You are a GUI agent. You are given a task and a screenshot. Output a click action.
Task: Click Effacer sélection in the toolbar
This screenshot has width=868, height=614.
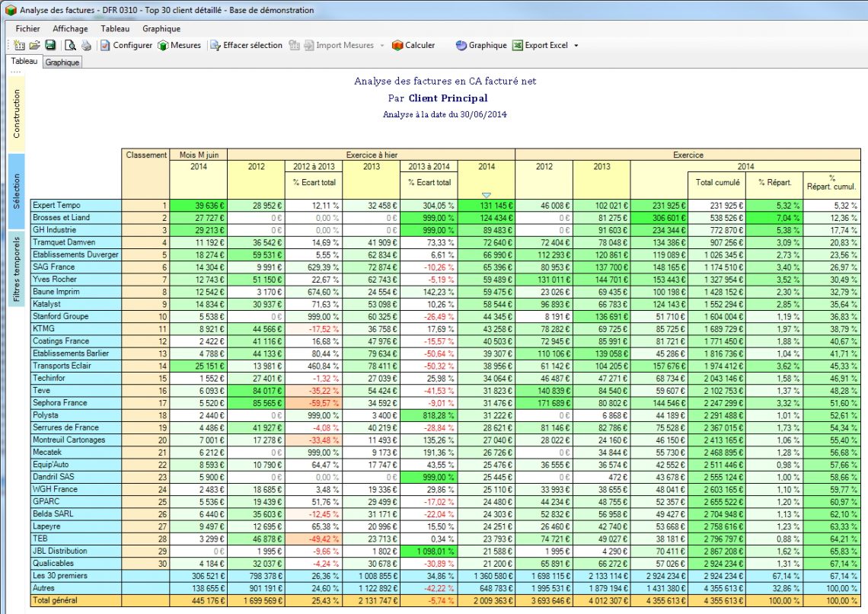[247, 46]
